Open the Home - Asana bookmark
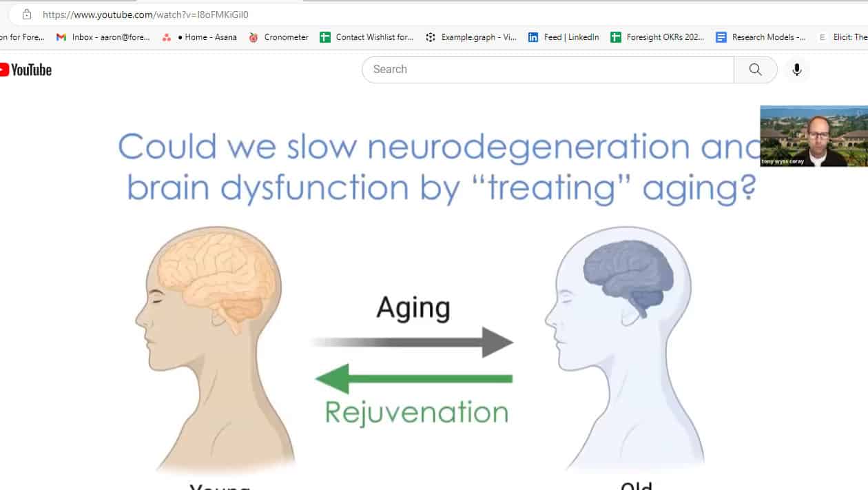Viewport: 868px width, 490px height. [x=200, y=37]
